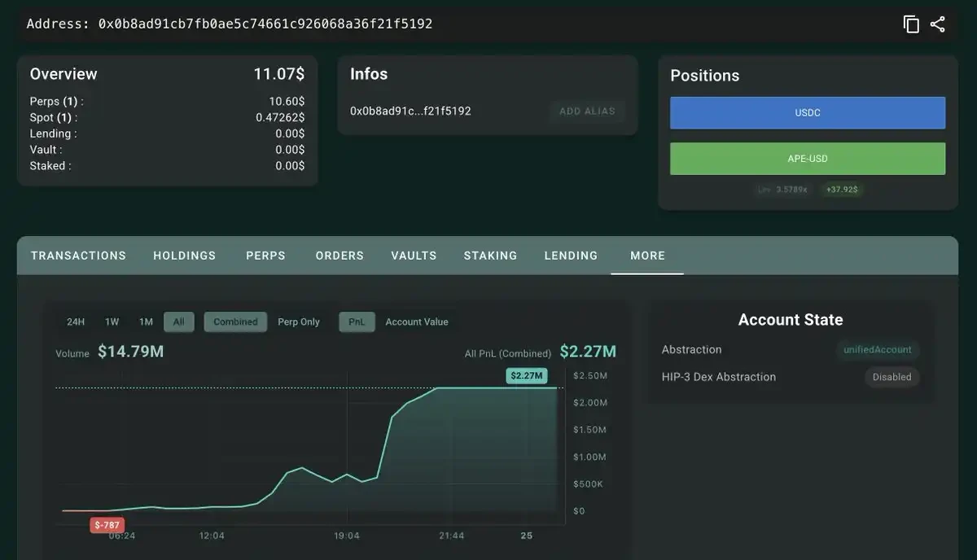Click the $-787 marker on the chart
The image size is (977, 560).
coord(106,525)
